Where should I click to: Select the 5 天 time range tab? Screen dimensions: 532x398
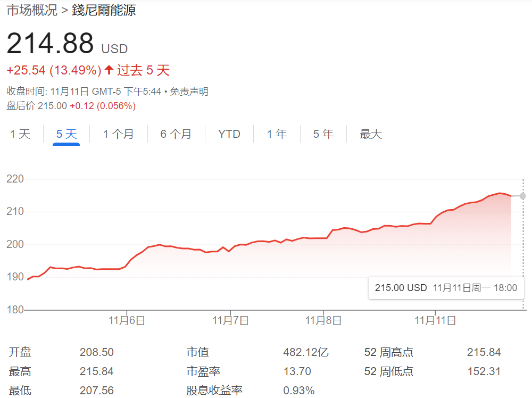click(66, 134)
